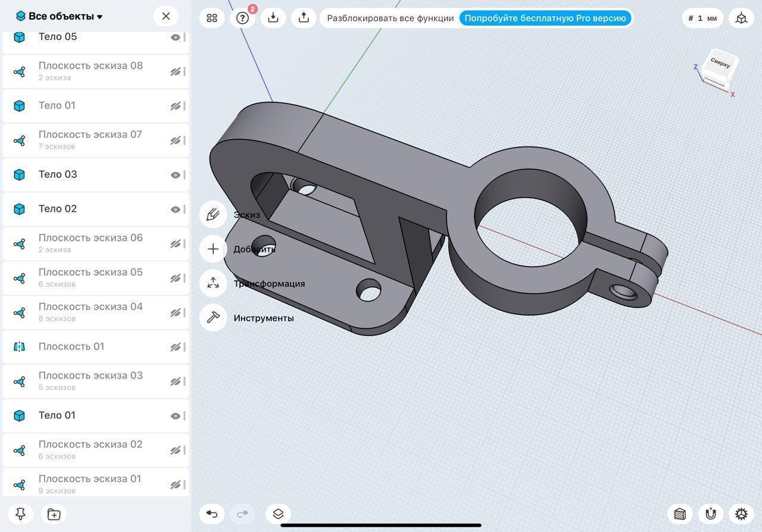Show Плоскость эскиза 08
The height and width of the screenshot is (532, 762).
pos(176,71)
